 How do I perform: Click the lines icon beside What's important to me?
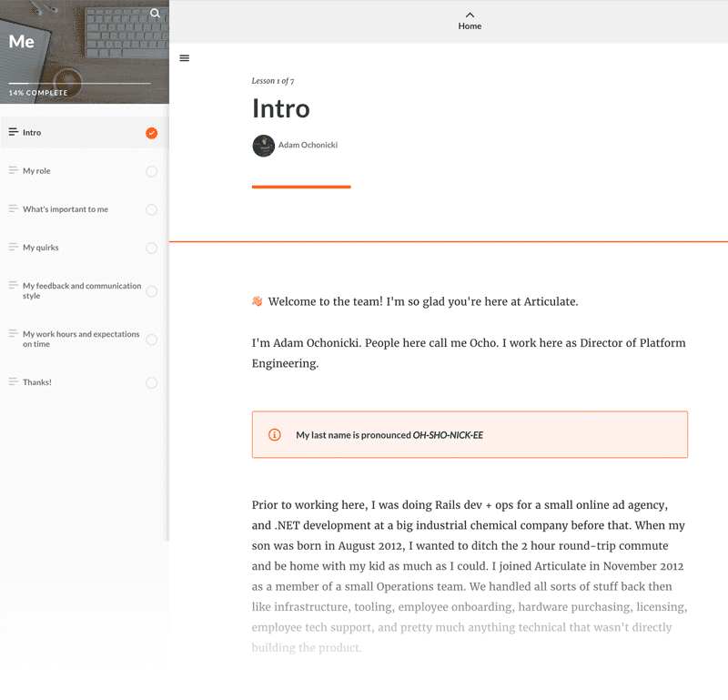click(14, 208)
